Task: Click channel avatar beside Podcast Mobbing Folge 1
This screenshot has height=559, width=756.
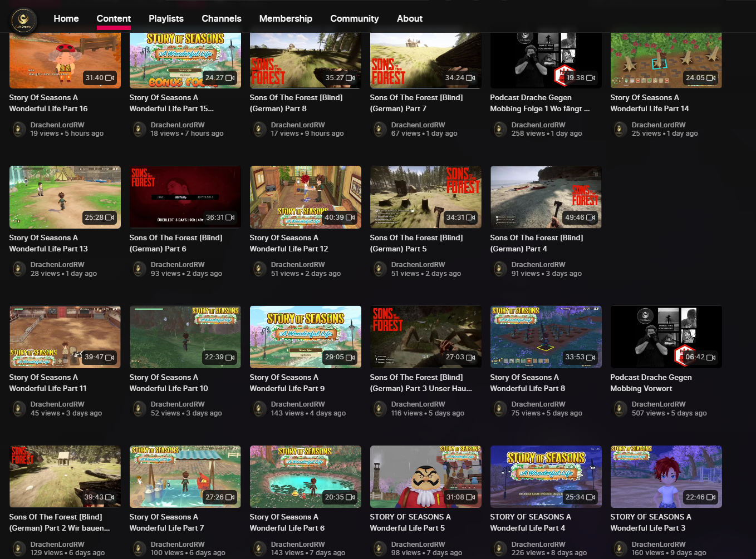Action: click(x=500, y=130)
